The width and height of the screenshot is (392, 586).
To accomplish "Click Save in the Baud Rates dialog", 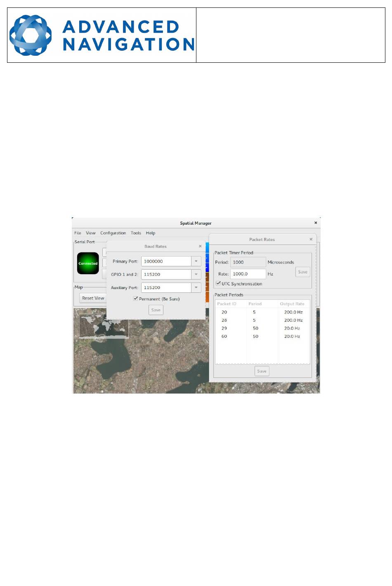I will 156,310.
